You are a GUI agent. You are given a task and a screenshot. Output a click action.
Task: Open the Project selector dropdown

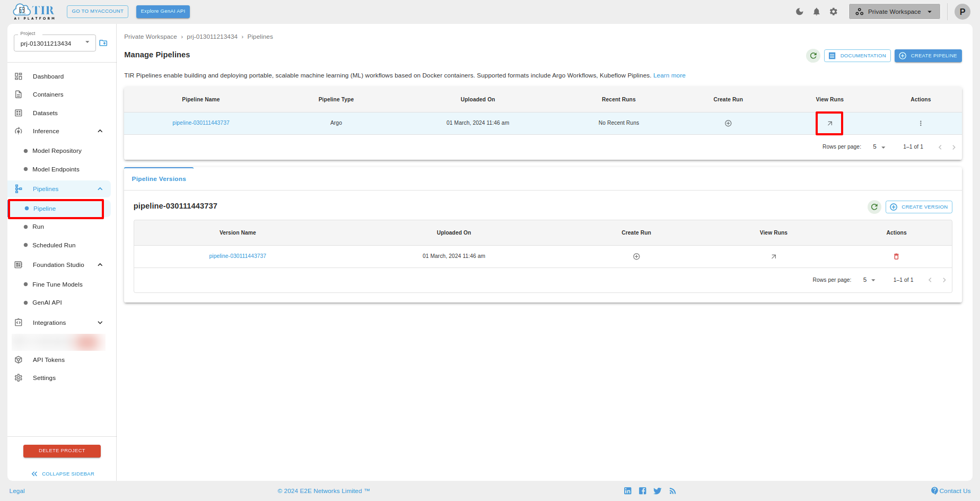(55, 43)
